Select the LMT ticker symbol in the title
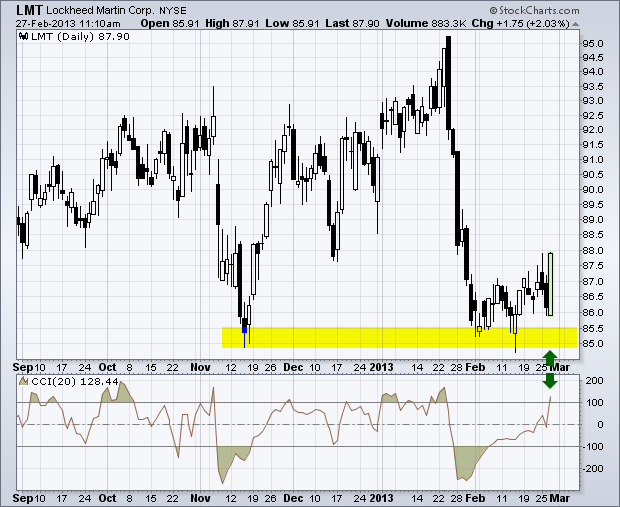The height and width of the screenshot is (507, 620). click(x=29, y=10)
